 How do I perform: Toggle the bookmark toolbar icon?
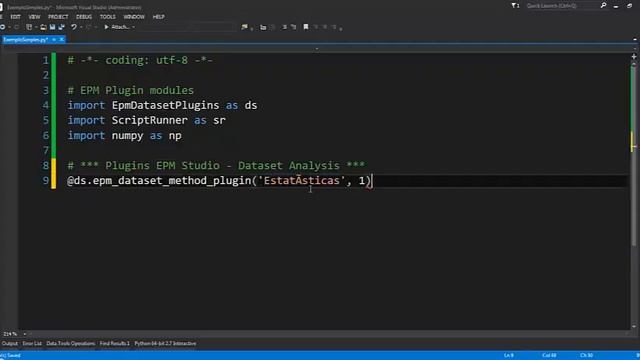306,27
